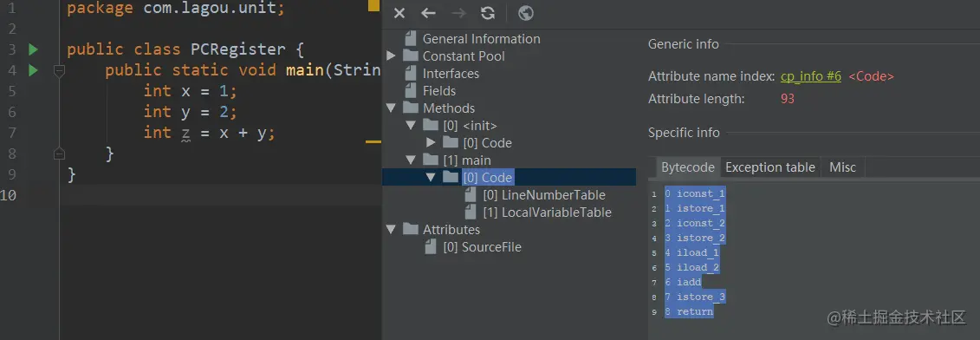Image resolution: width=980 pixels, height=340 pixels.
Task: Select [1] LocalVariableTable item
Action: [x=547, y=212]
